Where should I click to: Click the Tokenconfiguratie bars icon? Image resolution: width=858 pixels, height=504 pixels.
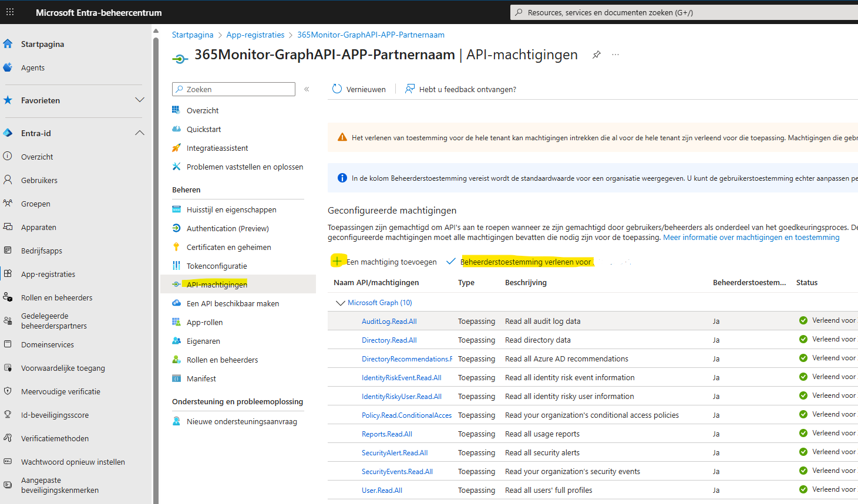tap(176, 266)
